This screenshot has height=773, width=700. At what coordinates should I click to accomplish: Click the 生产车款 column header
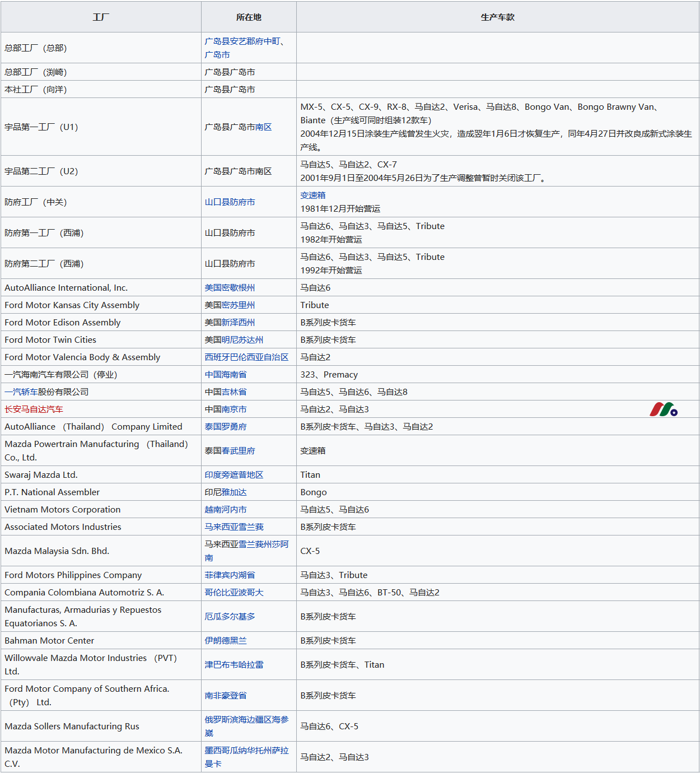point(498,17)
